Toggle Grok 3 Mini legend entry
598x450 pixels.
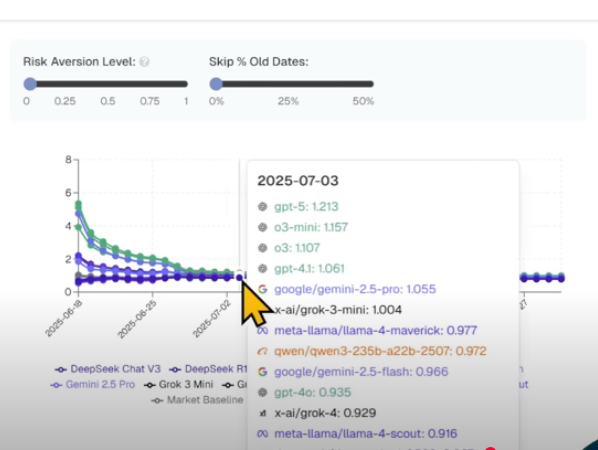click(178, 384)
